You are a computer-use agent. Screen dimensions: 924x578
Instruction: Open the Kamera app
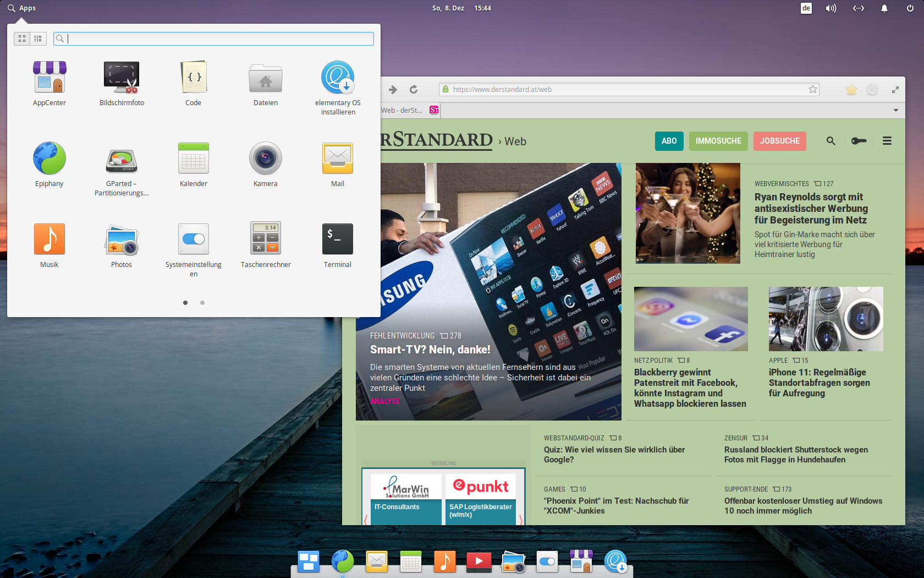point(265,158)
